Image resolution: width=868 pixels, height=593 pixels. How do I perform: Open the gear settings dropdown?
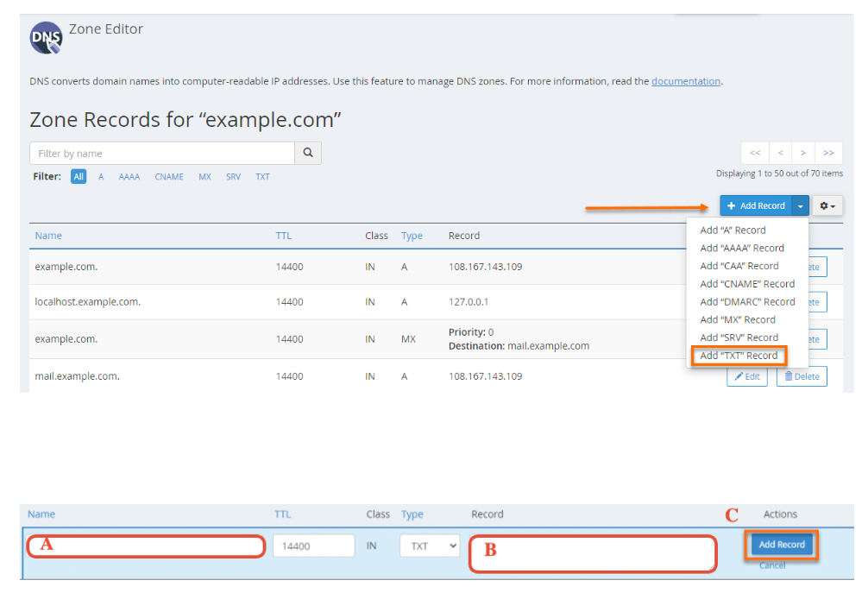pyautogui.click(x=827, y=205)
